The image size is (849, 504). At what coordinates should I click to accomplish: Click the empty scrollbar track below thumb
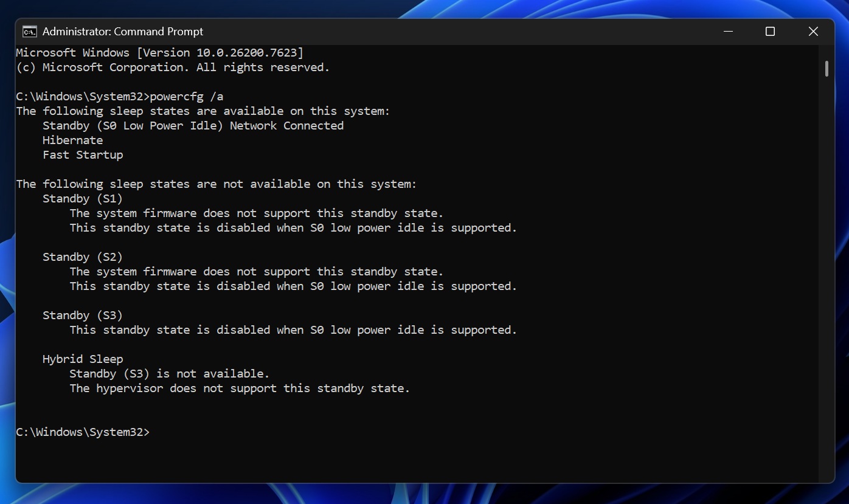826,274
